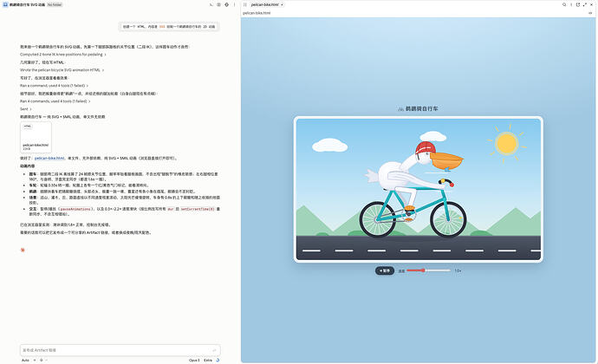
Task: Click the session icon beside the chat title
Action: (5, 4)
